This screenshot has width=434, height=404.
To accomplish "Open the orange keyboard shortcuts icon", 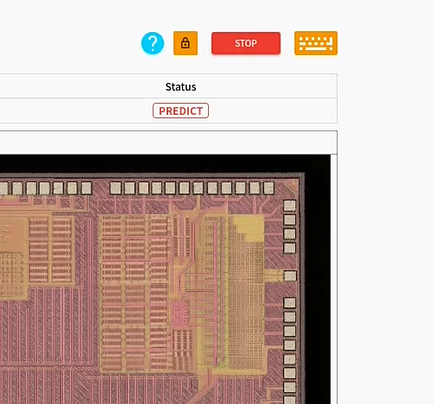I will click(x=316, y=43).
